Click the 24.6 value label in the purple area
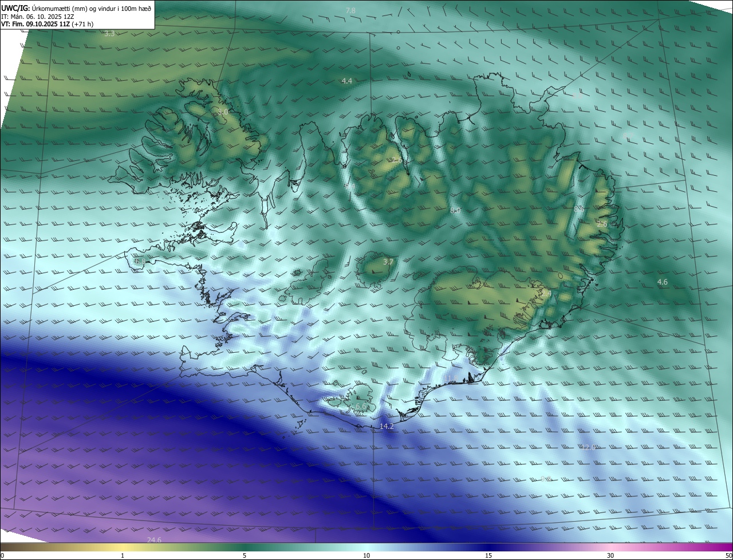The image size is (733, 560). 154,540
